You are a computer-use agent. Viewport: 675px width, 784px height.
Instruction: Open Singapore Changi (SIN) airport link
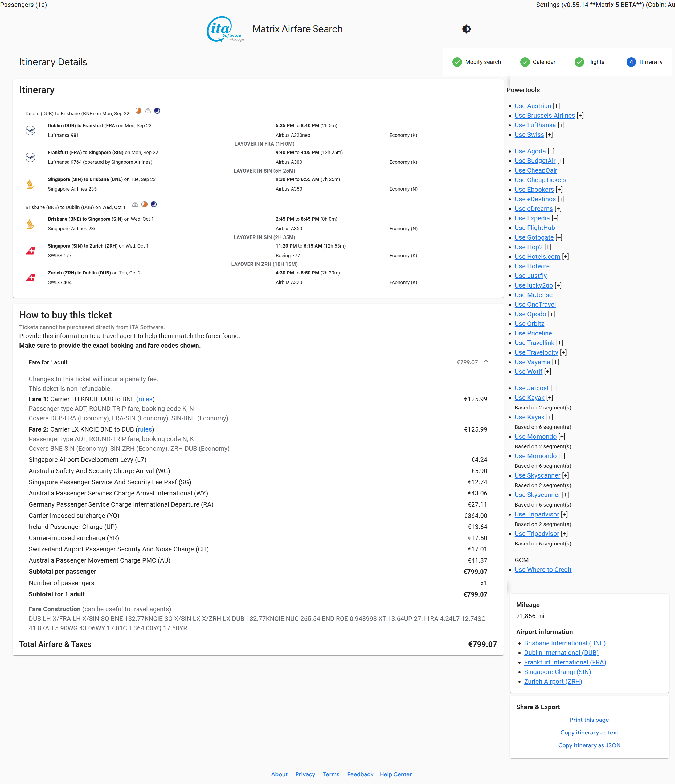pyautogui.click(x=557, y=672)
